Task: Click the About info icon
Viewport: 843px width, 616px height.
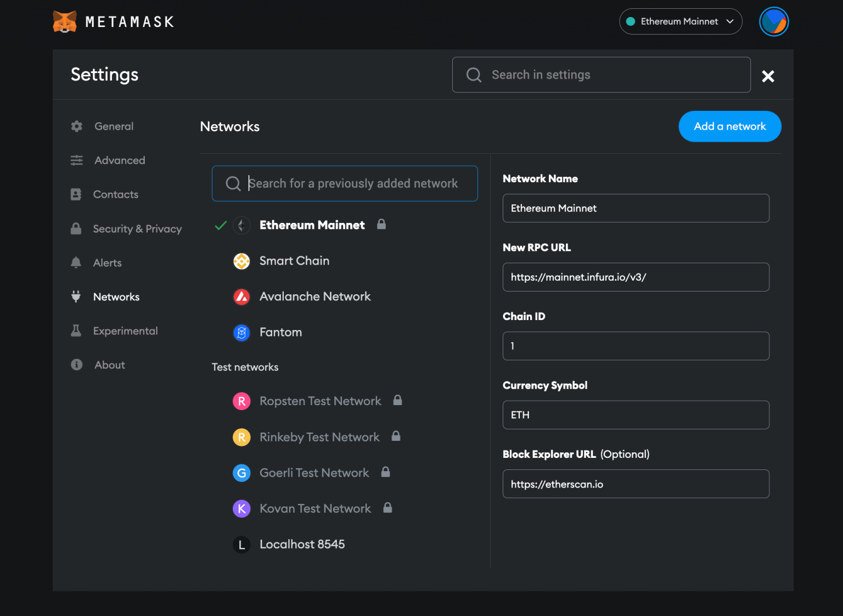Action: click(76, 365)
